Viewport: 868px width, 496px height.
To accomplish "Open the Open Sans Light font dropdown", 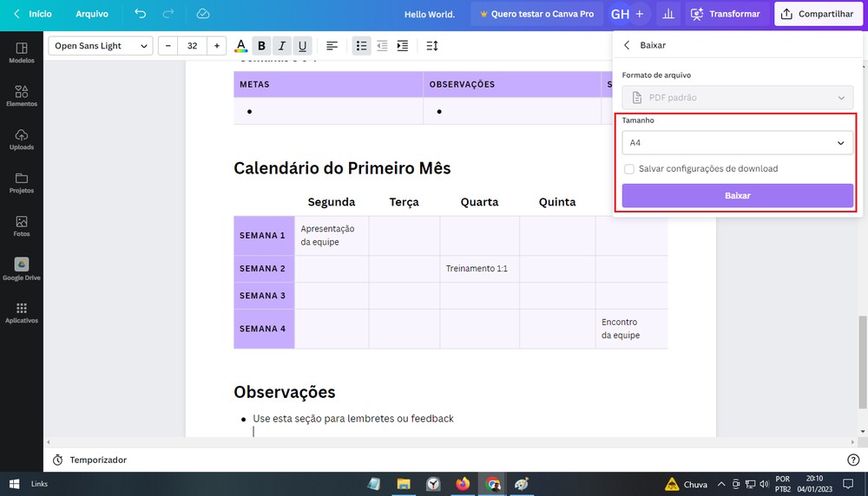I will 100,46.
